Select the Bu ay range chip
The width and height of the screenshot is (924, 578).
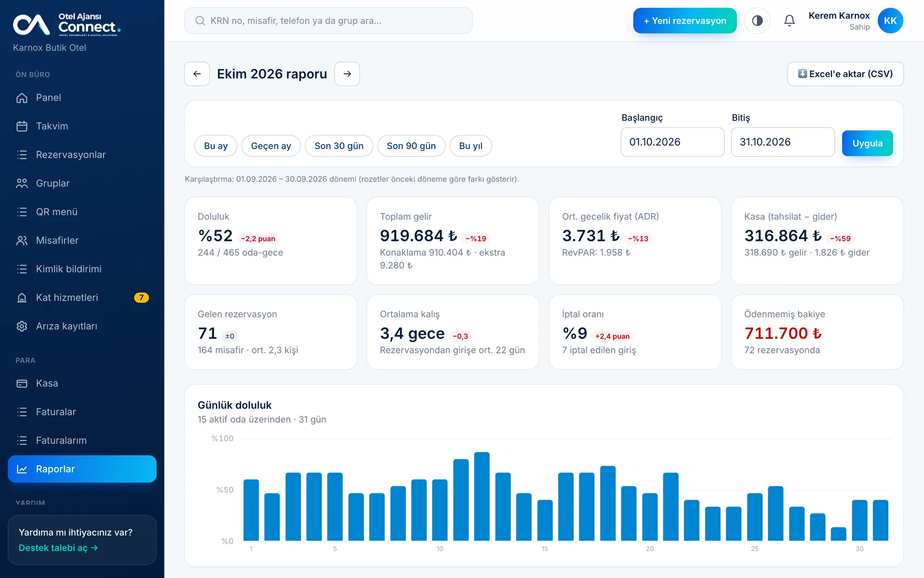tap(216, 146)
